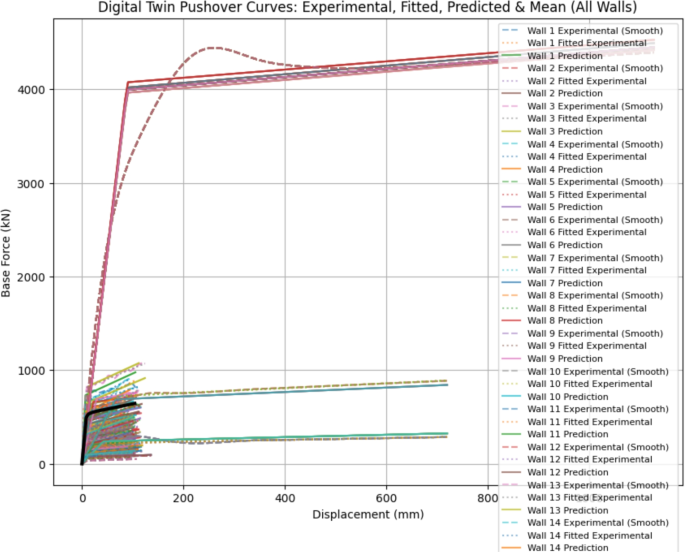This screenshot has width=685, height=552.
Task: Select legend entry 'Wall 9 Fitted Experimental'
Action: pyautogui.click(x=574, y=346)
